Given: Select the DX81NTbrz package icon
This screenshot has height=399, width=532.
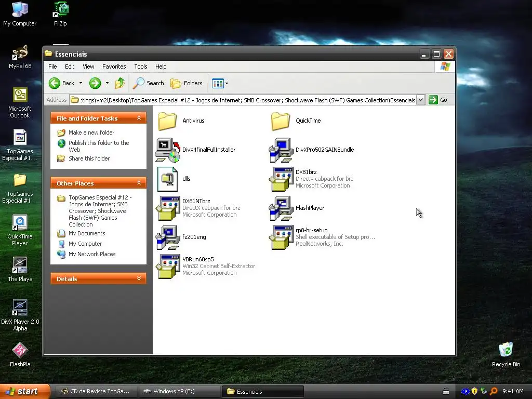Looking at the screenshot, I should [x=168, y=208].
